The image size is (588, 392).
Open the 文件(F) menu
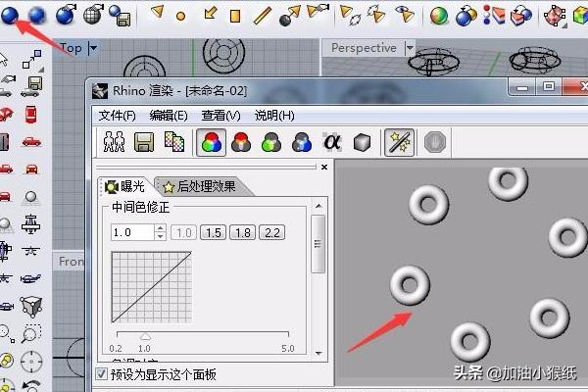click(117, 115)
